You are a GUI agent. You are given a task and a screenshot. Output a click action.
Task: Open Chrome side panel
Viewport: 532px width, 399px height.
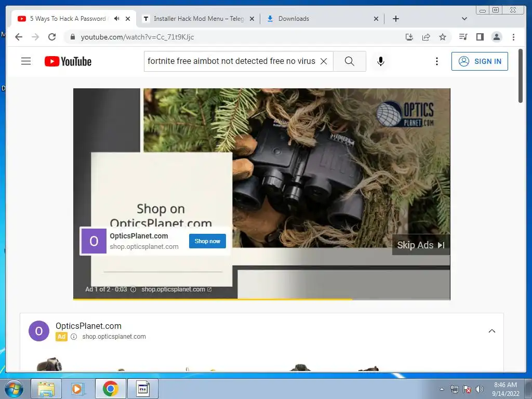coord(480,37)
